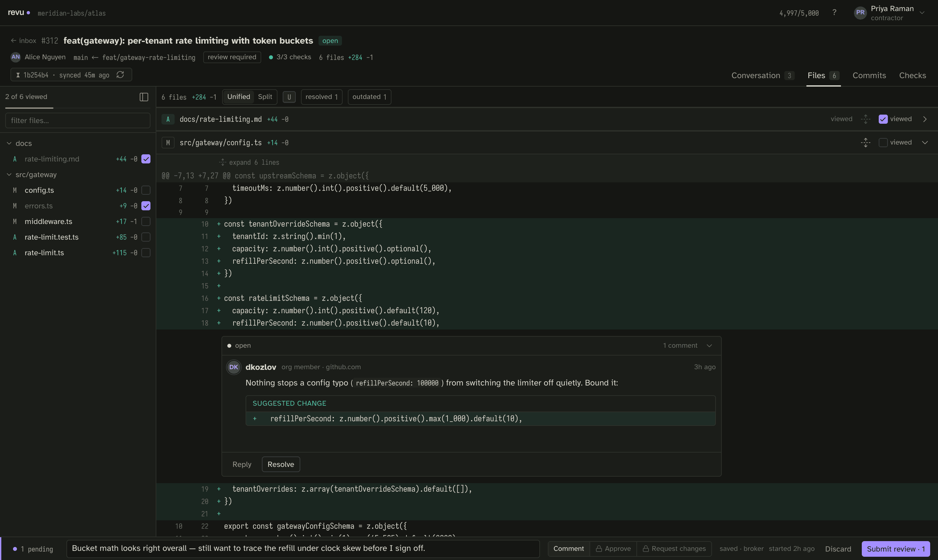Screen dimensions: 938x560
Task: Toggle the outdated 1 filter
Action: [369, 97]
